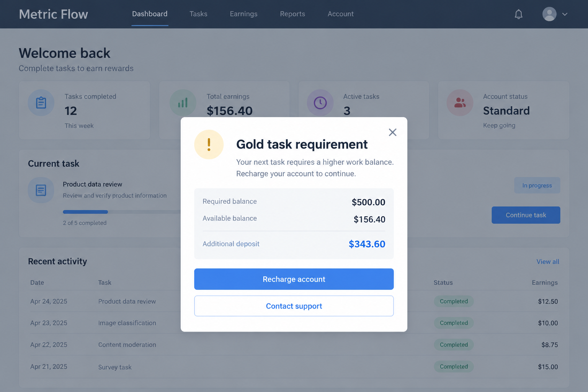This screenshot has width=588, height=392.
Task: Click the $12.50 earnings cell
Action: (548, 301)
